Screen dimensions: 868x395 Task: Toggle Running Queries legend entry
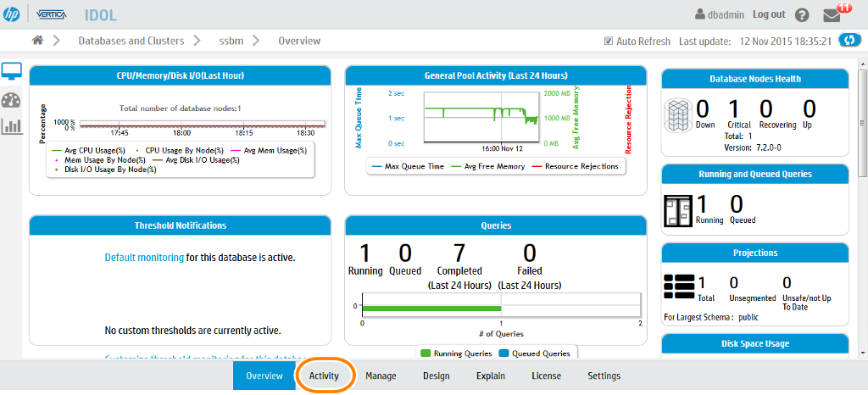point(450,353)
